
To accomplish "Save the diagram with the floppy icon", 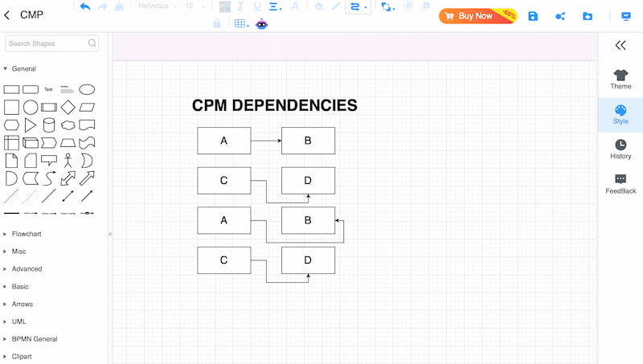I will tap(533, 16).
